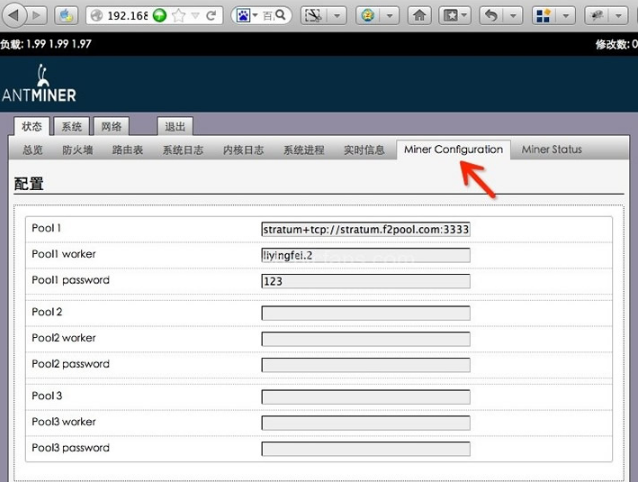Click the browser forward arrow button
The image size is (639, 482).
pyautogui.click(x=36, y=16)
